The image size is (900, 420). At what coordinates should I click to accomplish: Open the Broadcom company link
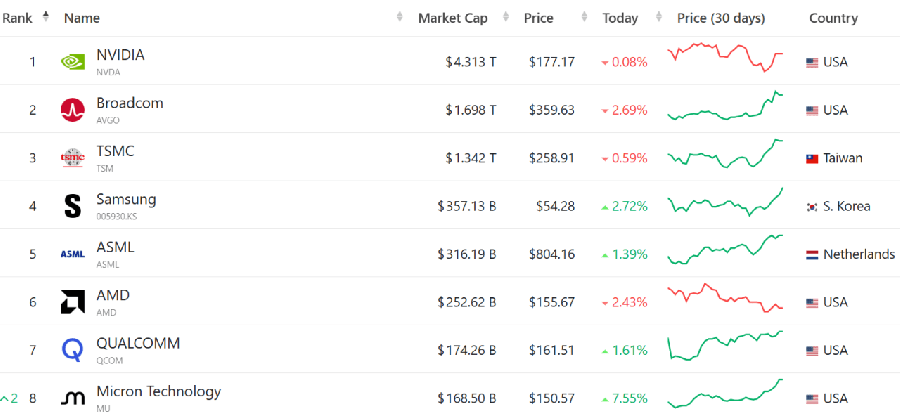130,103
